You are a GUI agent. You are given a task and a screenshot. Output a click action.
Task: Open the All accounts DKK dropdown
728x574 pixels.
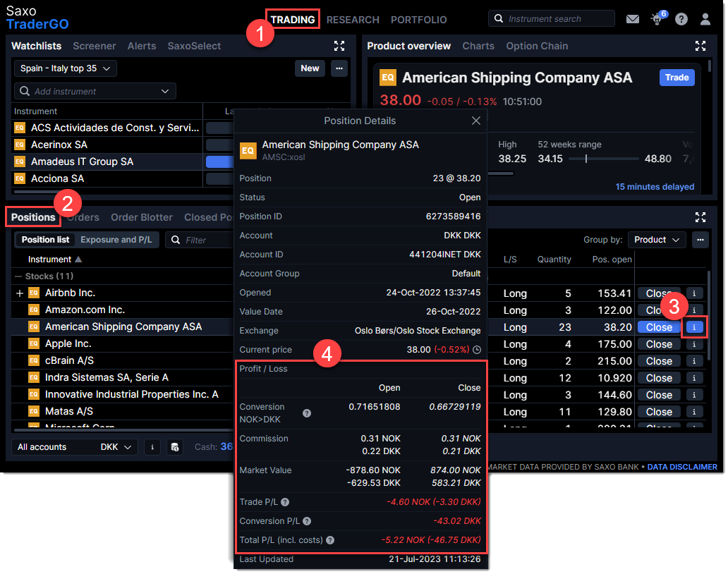(74, 447)
